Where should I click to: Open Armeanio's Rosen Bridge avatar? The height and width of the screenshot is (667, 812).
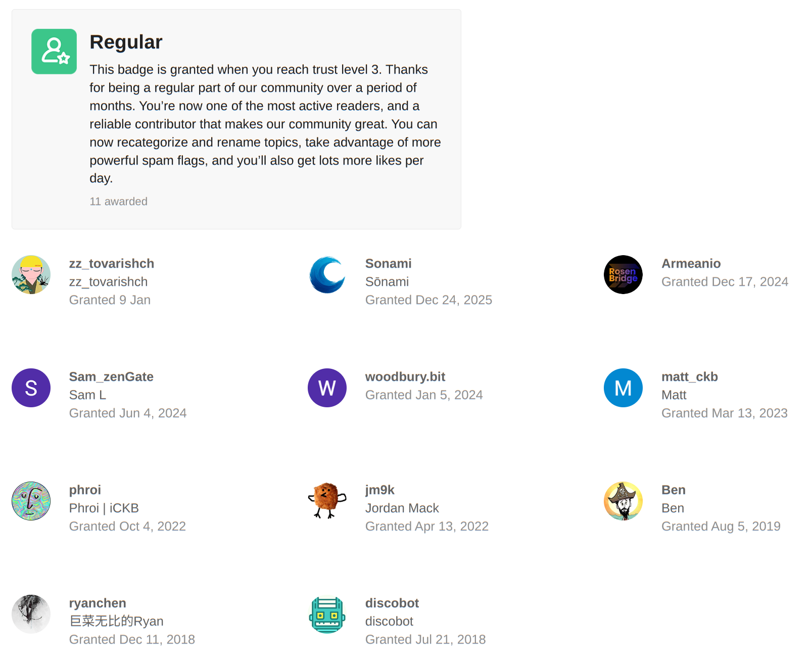[x=623, y=274]
